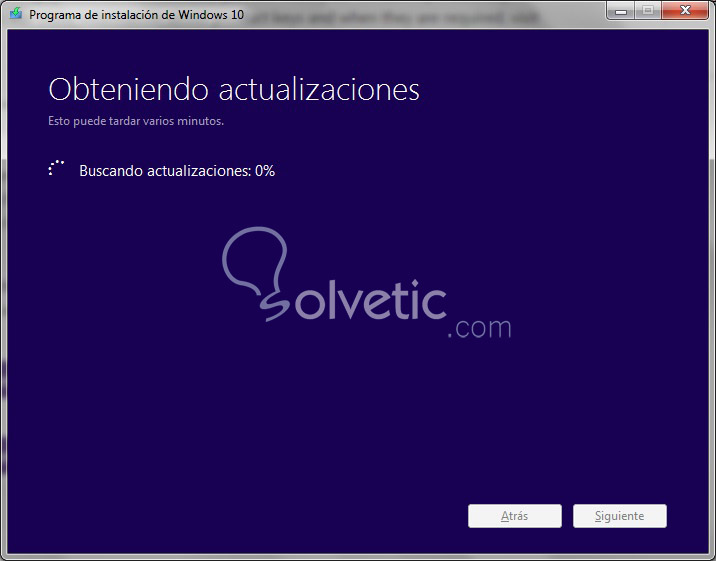Minimize the Windows 10 setup window

coord(621,10)
